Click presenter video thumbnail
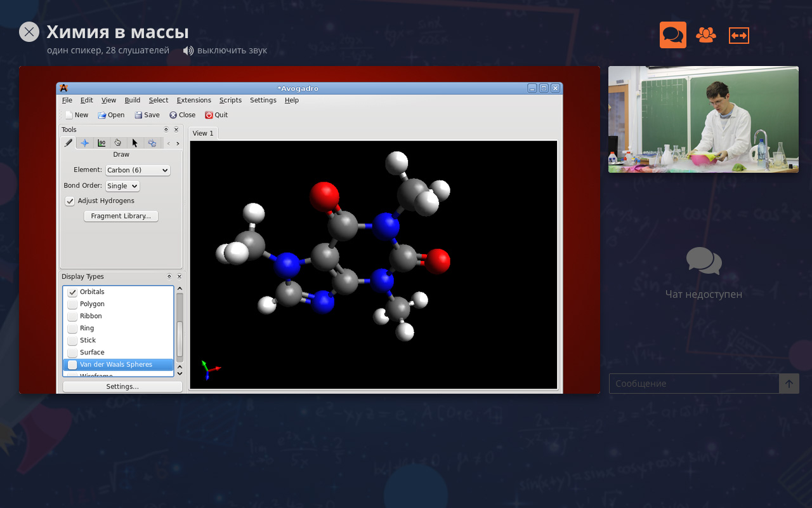The width and height of the screenshot is (812, 508). coord(704,119)
